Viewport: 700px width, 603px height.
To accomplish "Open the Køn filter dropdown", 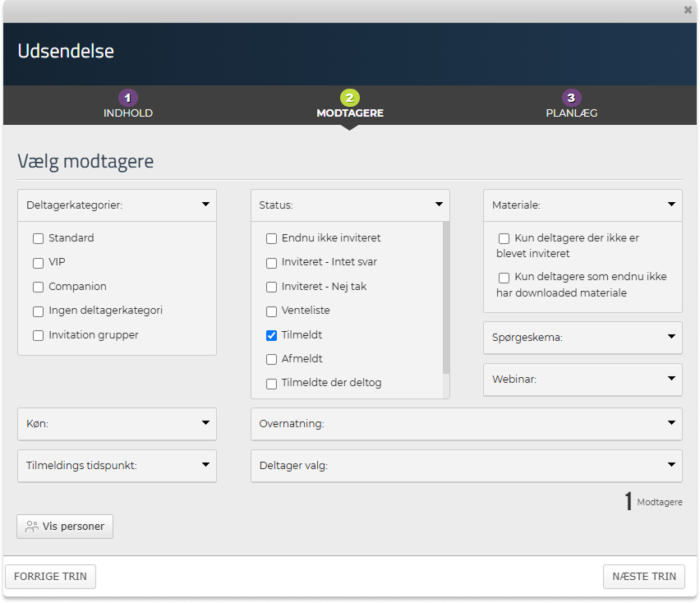I will [x=205, y=423].
